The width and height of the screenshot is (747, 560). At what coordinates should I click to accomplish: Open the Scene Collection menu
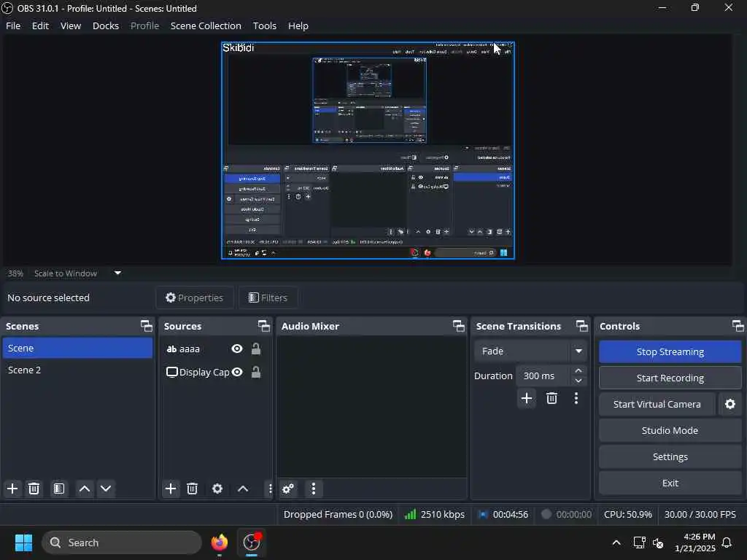[x=206, y=26]
